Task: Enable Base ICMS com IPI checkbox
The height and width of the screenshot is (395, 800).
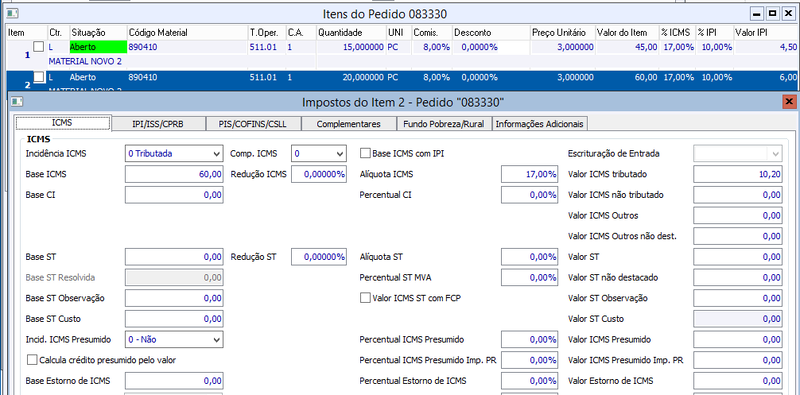Action: (x=365, y=153)
